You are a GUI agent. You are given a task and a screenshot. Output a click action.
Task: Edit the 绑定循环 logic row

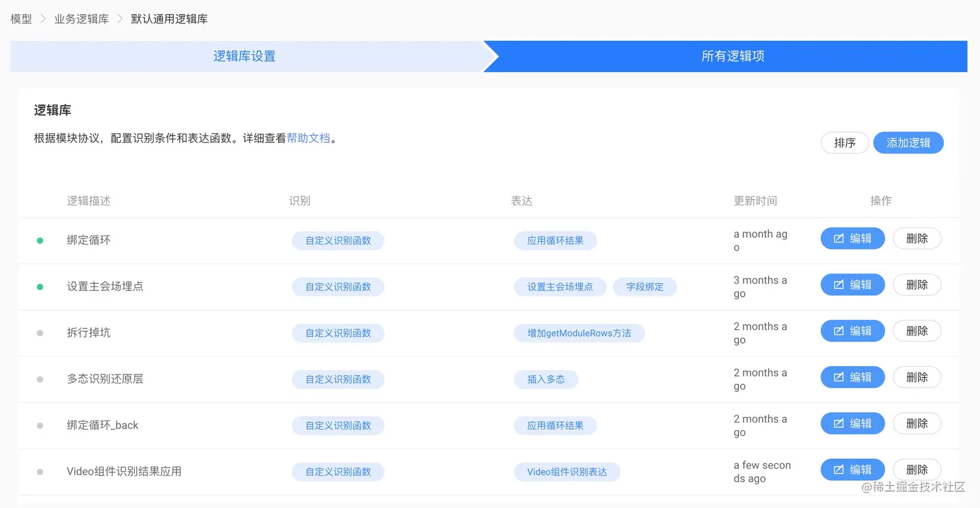(x=852, y=238)
